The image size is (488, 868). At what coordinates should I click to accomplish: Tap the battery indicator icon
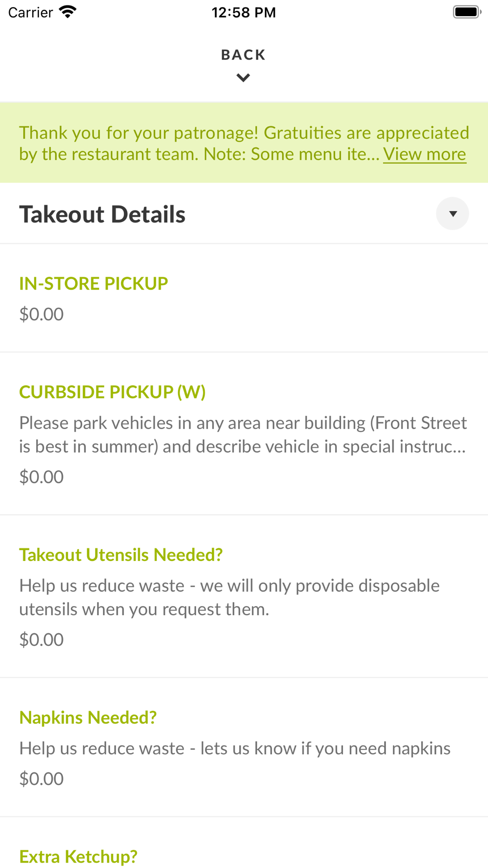click(x=467, y=12)
